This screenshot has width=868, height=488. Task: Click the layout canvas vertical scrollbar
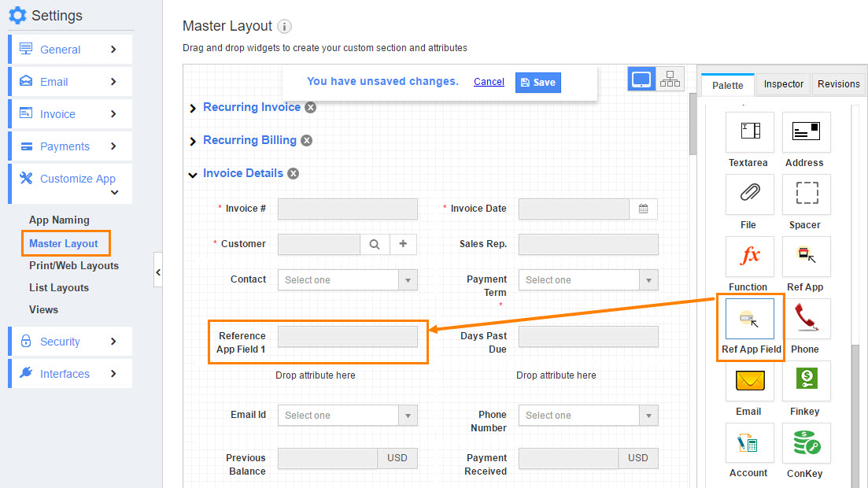pos(693,124)
